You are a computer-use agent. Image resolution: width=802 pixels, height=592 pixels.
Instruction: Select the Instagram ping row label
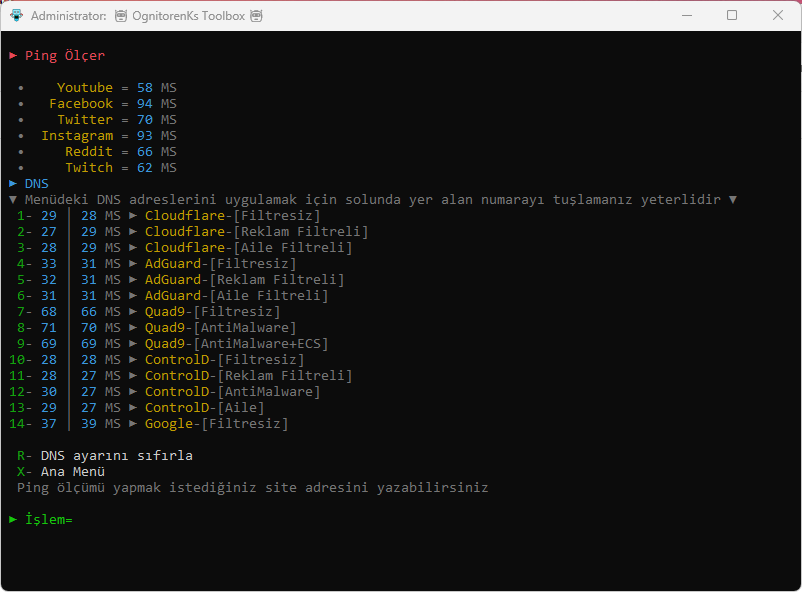77,136
